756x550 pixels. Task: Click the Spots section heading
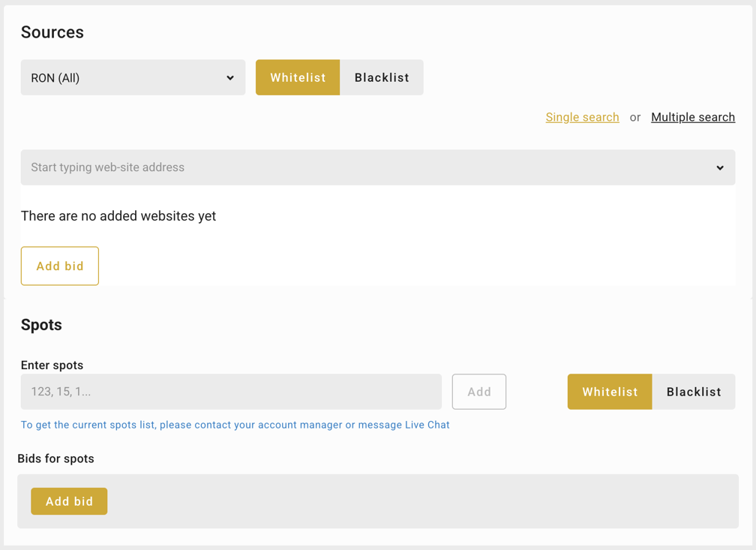coord(41,325)
